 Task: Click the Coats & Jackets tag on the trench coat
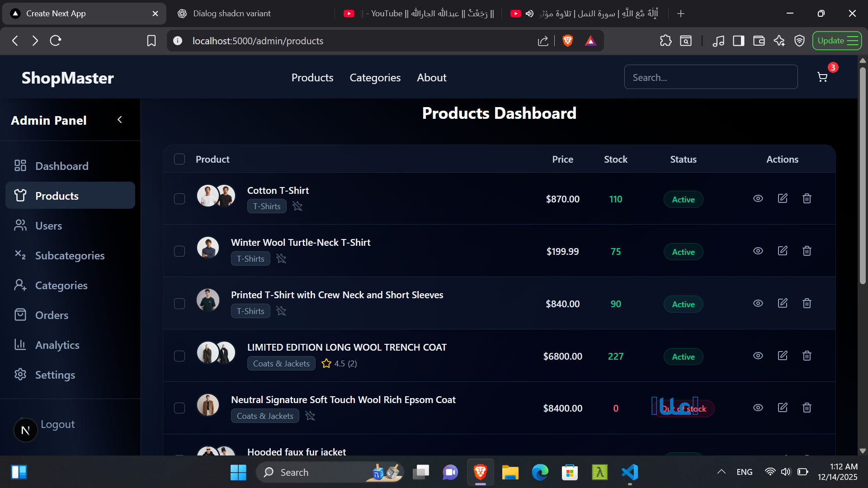[281, 364]
